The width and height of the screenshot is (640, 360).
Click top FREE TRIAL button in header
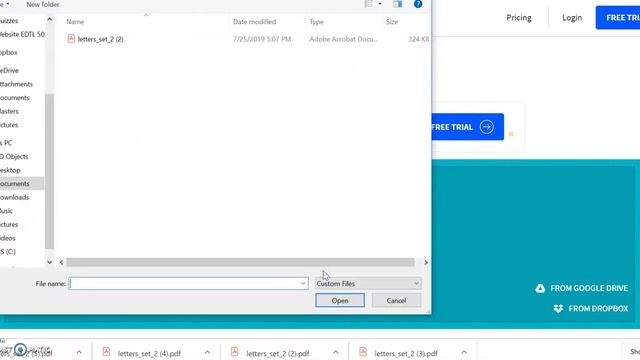tap(618, 18)
